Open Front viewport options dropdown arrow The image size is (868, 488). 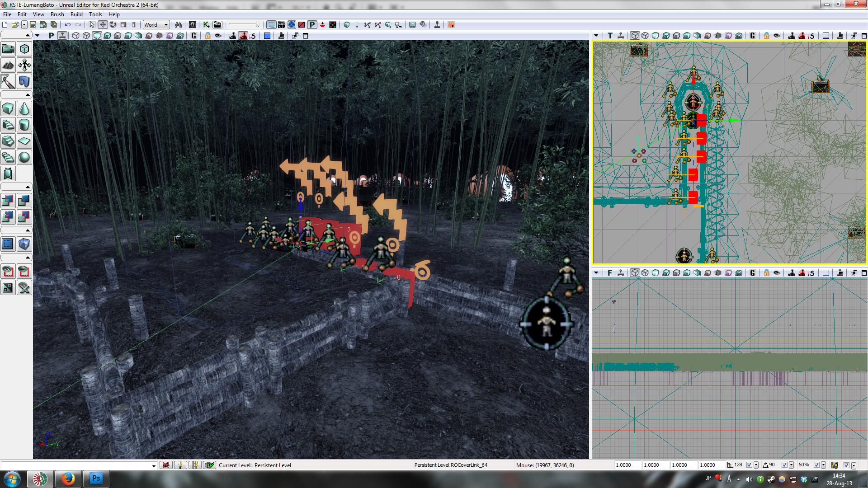tap(596, 273)
